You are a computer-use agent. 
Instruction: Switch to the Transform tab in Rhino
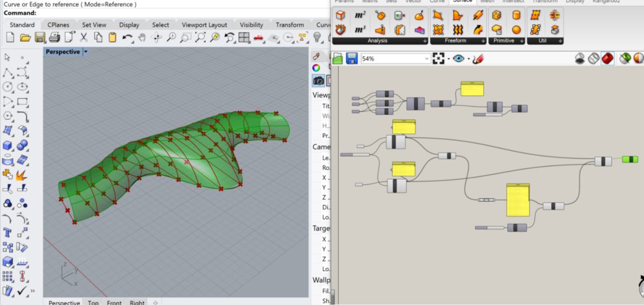click(290, 25)
